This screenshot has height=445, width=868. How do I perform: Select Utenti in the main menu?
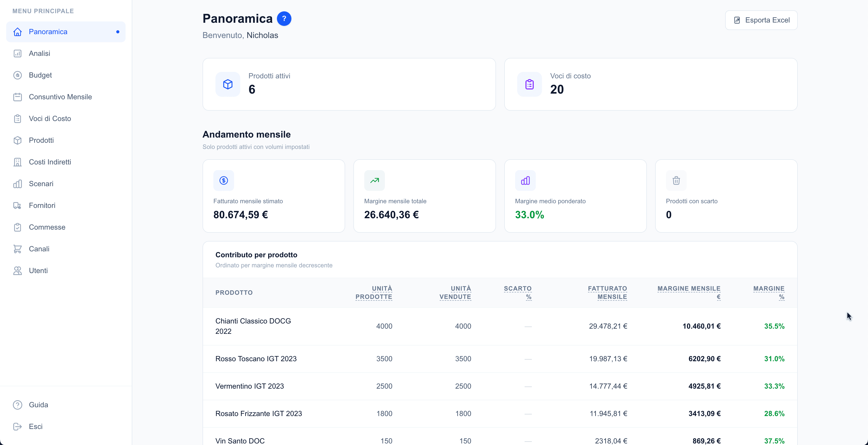pos(66,270)
